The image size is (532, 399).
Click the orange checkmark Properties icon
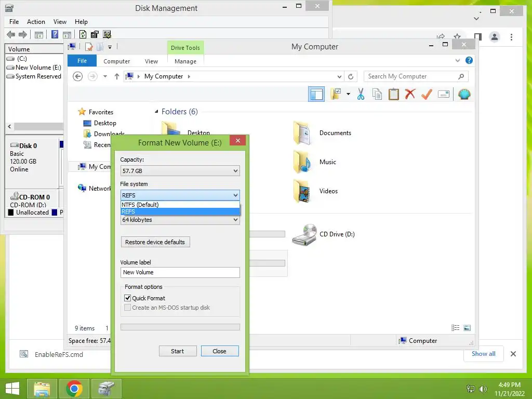coord(427,94)
